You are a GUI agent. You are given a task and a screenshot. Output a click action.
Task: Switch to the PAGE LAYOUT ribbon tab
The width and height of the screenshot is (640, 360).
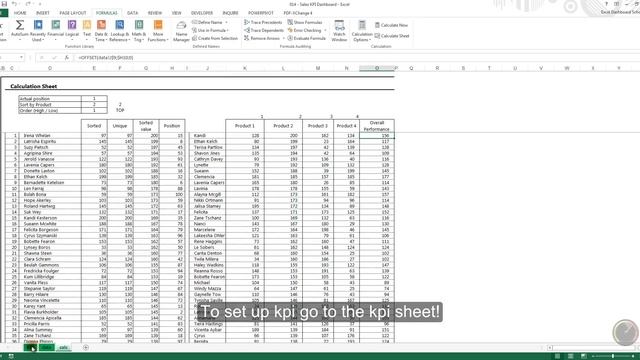click(x=73, y=13)
